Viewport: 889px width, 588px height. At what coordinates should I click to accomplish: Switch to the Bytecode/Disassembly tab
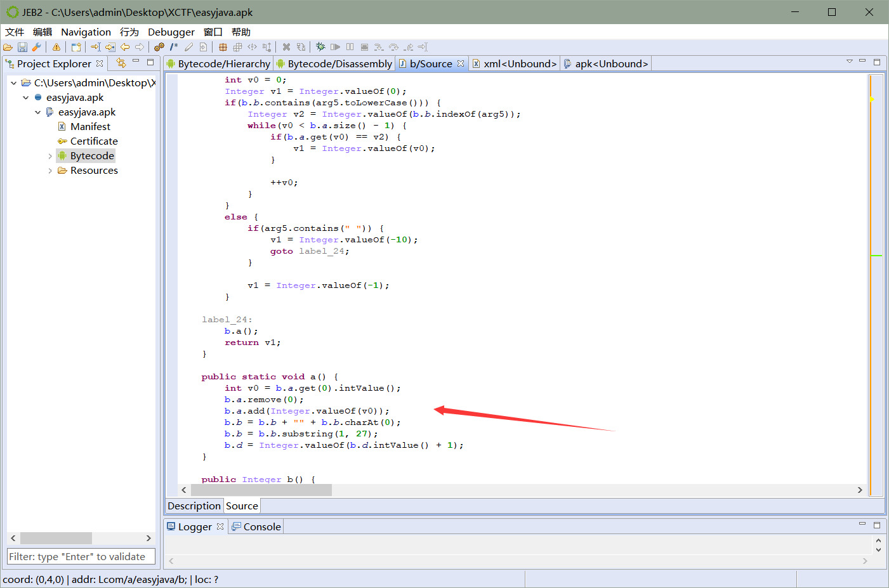334,63
